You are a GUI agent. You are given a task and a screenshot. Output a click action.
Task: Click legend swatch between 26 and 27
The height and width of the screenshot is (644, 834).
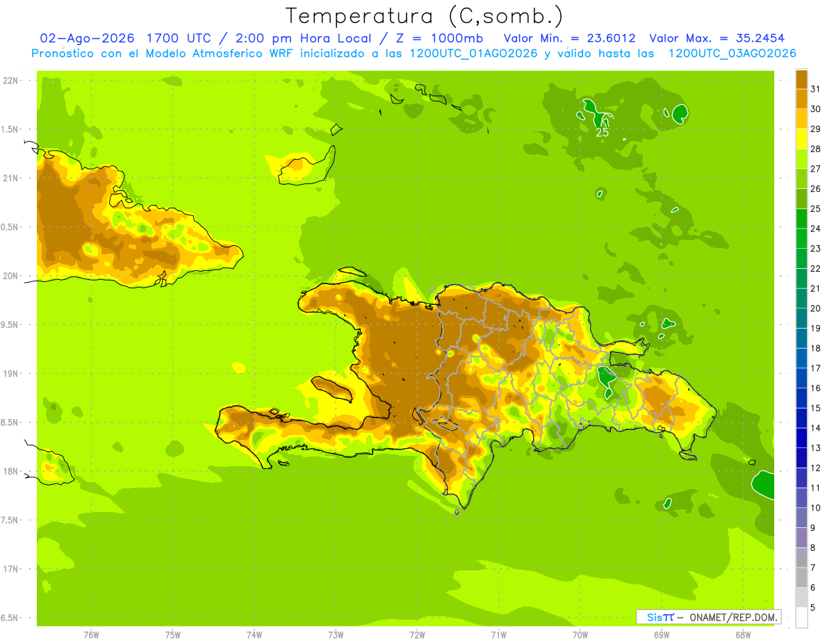[801, 179]
